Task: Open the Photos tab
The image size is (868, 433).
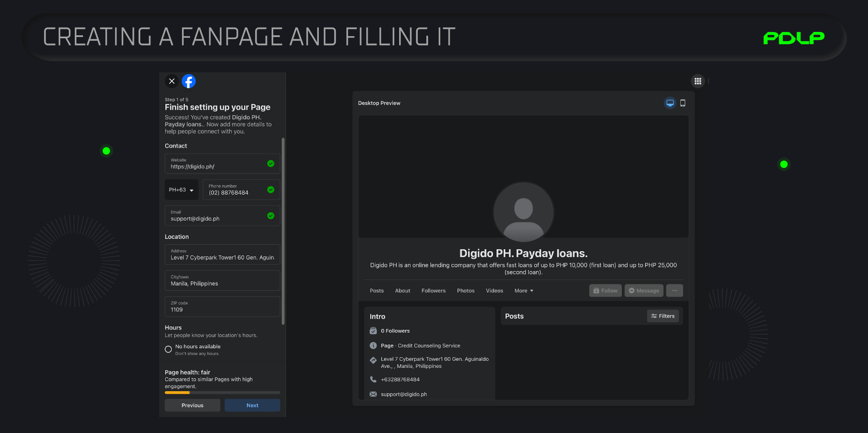Action: (465, 291)
